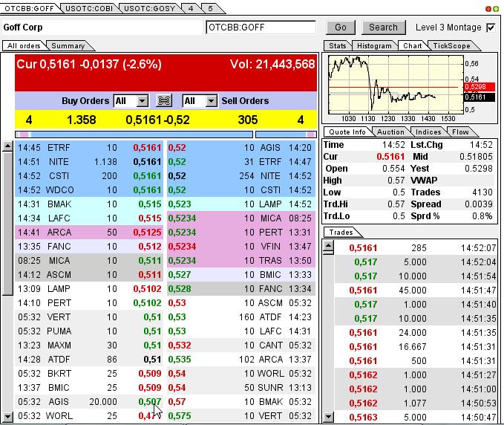Click the red window control dot

(x=488, y=9)
